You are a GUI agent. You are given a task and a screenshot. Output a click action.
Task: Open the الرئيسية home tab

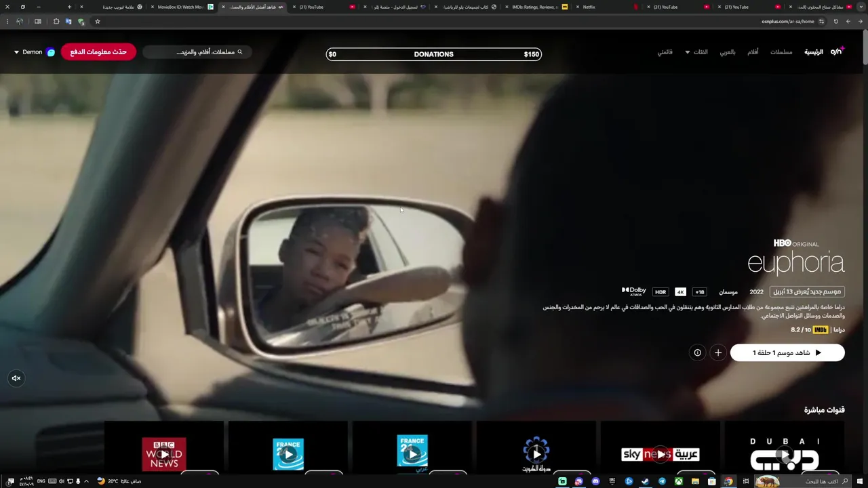click(x=814, y=52)
